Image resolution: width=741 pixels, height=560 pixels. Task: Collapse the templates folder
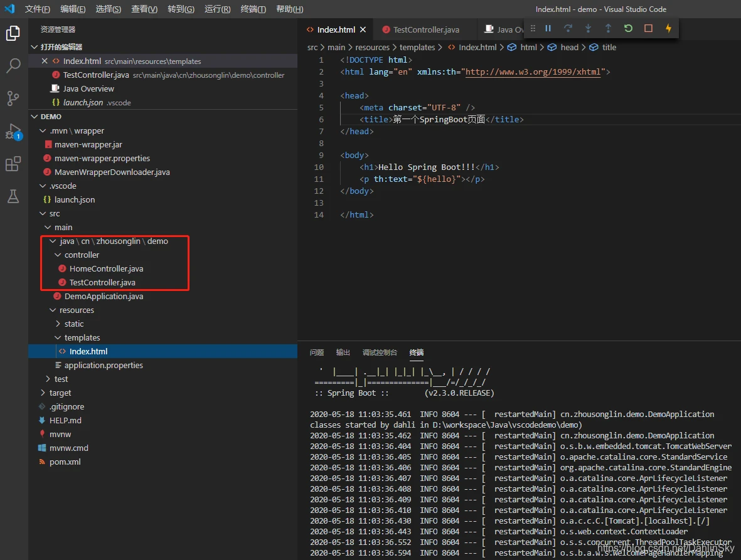click(x=58, y=337)
